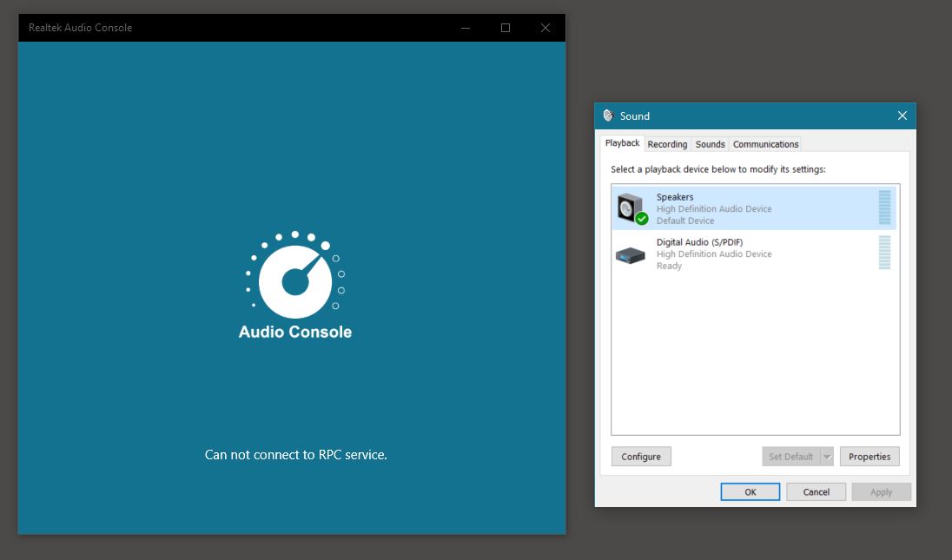Click Speakers' 'High Definition Audio Device' line

[714, 208]
